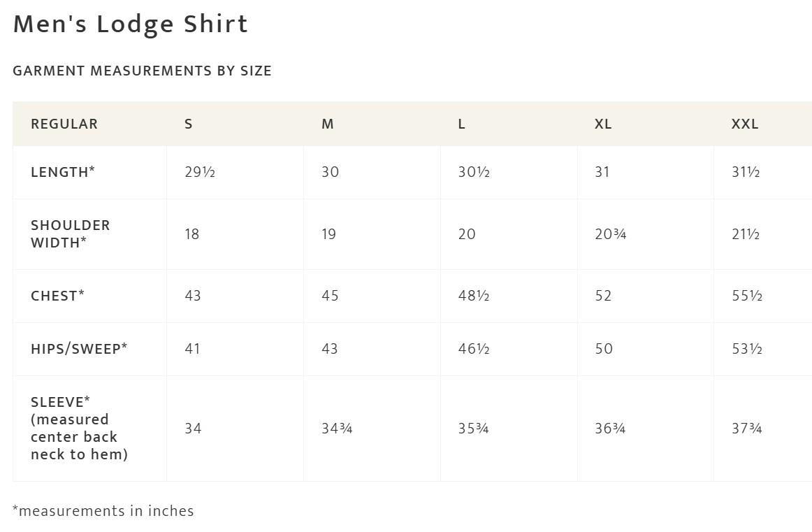Click the 29½ length value for S

tap(200, 172)
